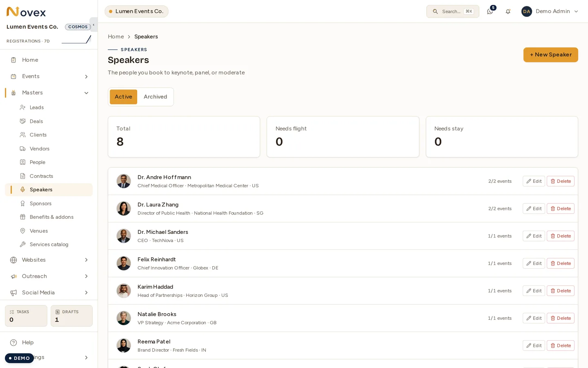This screenshot has width=588, height=368.
Task: Open People via its contact icon
Action: 23,162
